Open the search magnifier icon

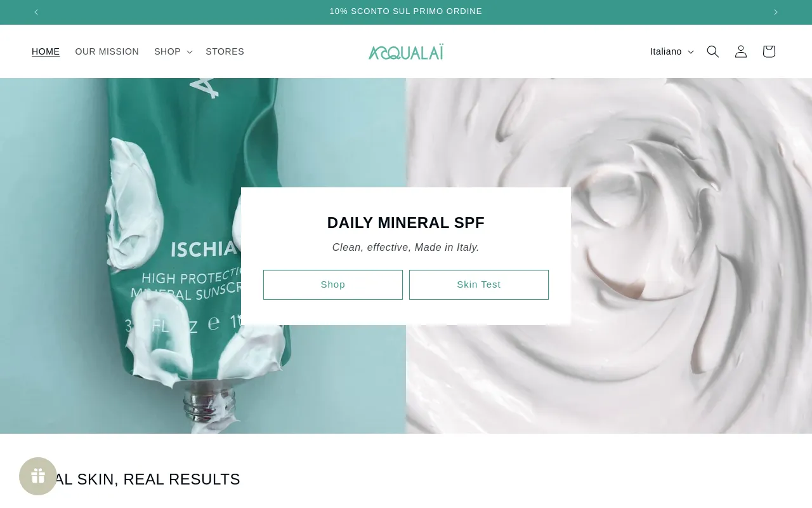(713, 51)
